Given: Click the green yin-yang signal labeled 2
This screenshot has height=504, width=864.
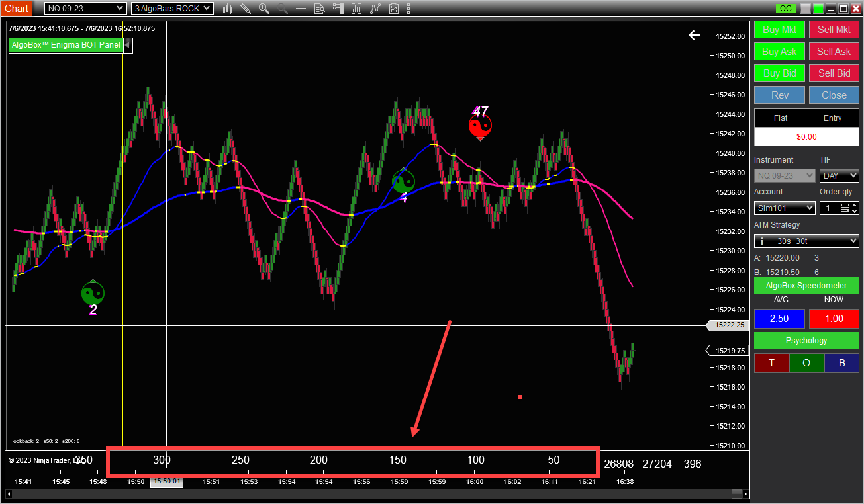Looking at the screenshot, I should coord(93,293).
